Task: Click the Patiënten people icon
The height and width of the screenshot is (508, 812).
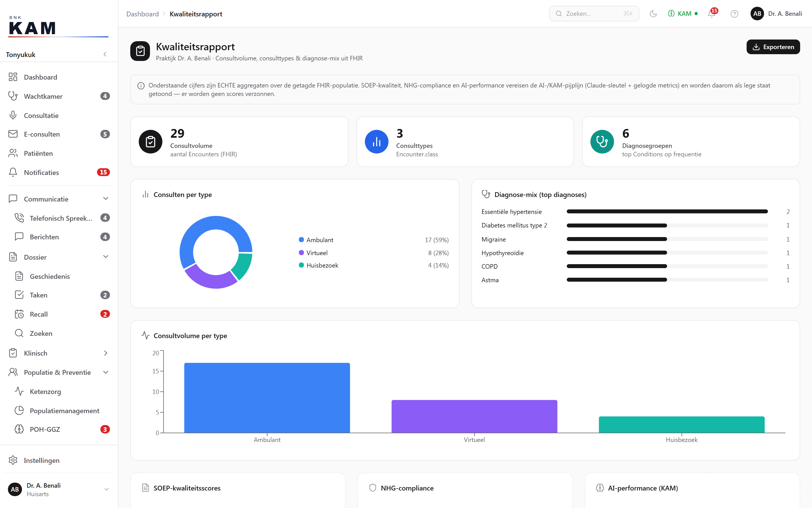Action: click(13, 153)
